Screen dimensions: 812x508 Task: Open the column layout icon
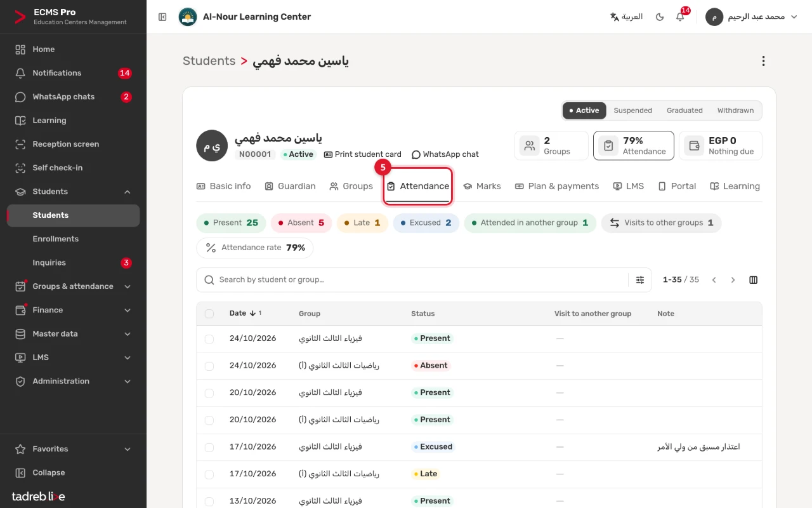[x=754, y=280]
